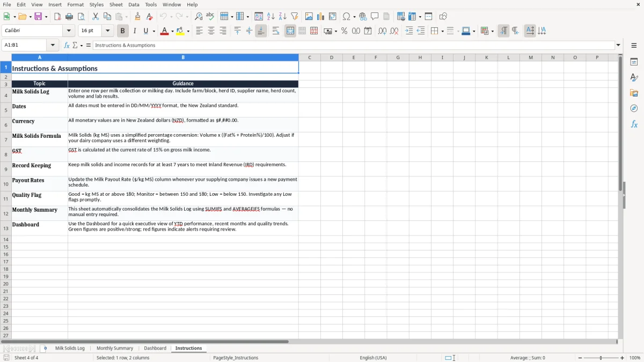Toggle Left-To-Right text direction

503,31
